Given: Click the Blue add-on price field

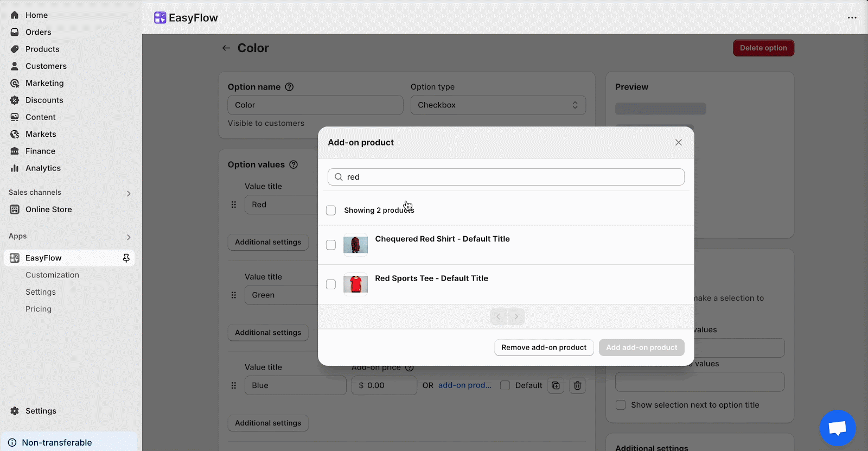Looking at the screenshot, I should tap(384, 385).
